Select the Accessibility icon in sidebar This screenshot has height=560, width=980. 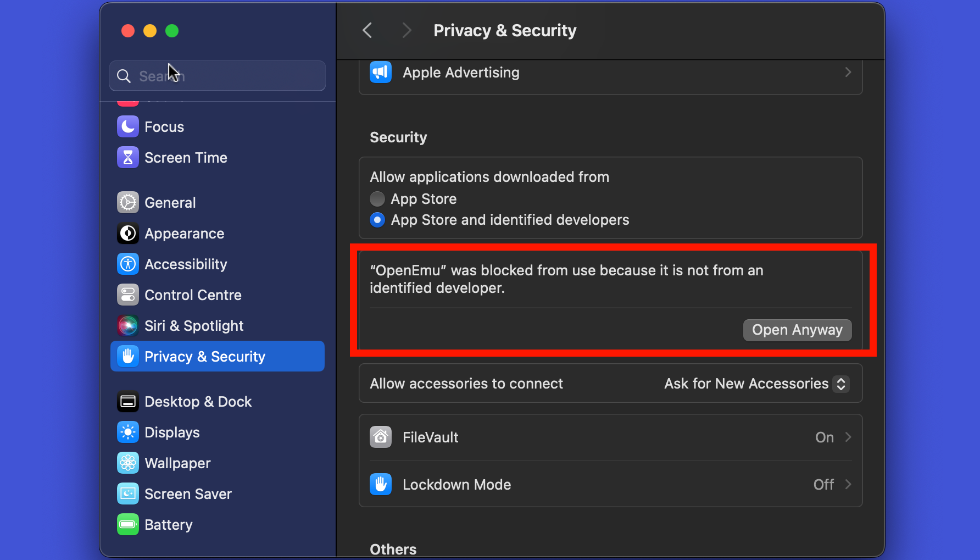[x=128, y=264]
